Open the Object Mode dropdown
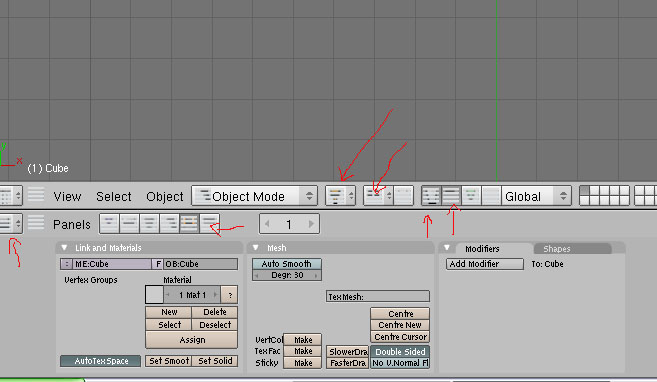The width and height of the screenshot is (657, 382). pos(254,196)
